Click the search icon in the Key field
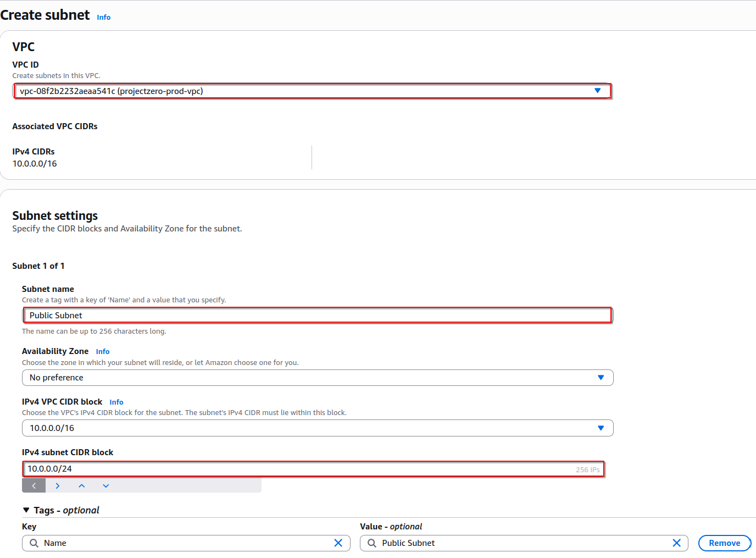Viewport: 756px width, 558px height. point(34,543)
